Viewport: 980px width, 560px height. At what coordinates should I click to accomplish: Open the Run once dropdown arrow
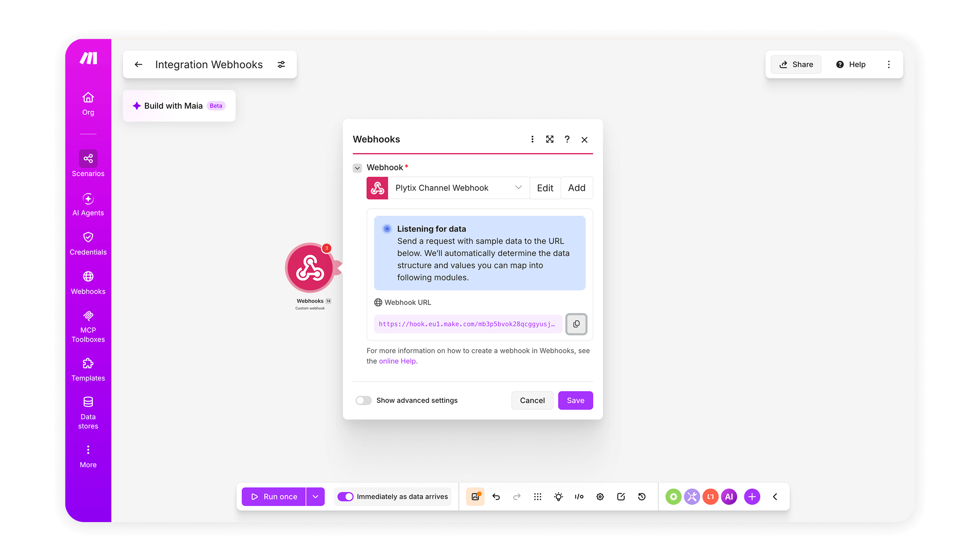315,497
